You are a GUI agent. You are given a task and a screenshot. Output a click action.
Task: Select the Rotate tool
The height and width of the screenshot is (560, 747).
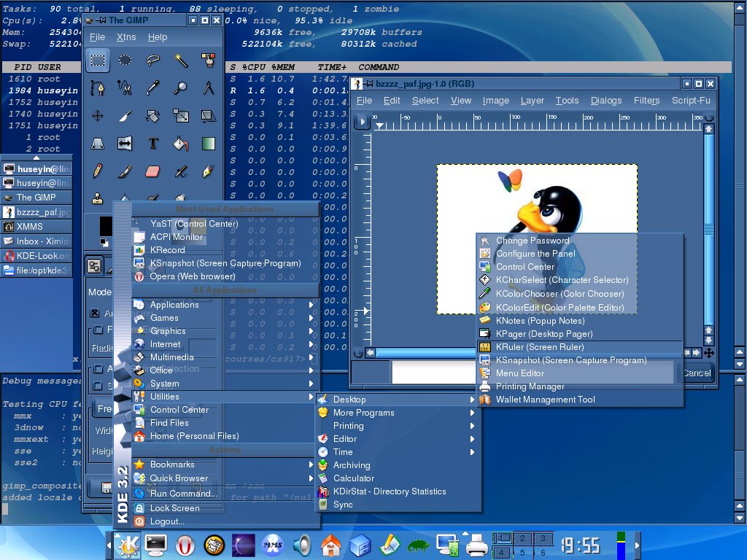pyautogui.click(x=153, y=116)
